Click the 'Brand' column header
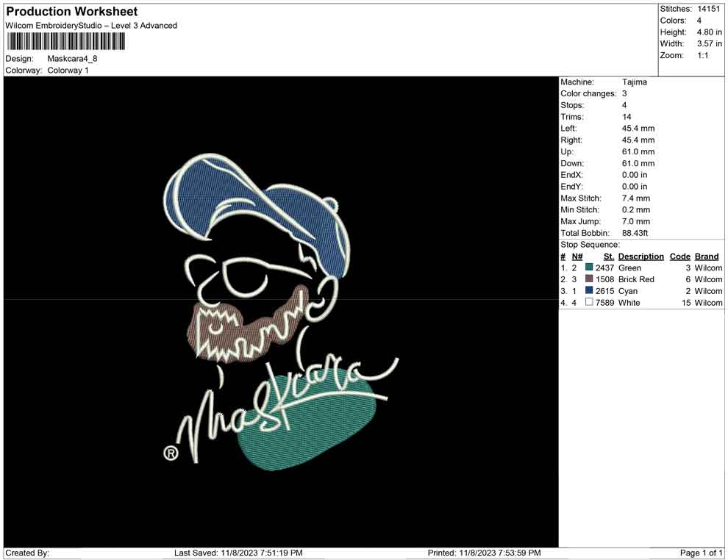The width and height of the screenshot is (728, 560). click(x=707, y=256)
